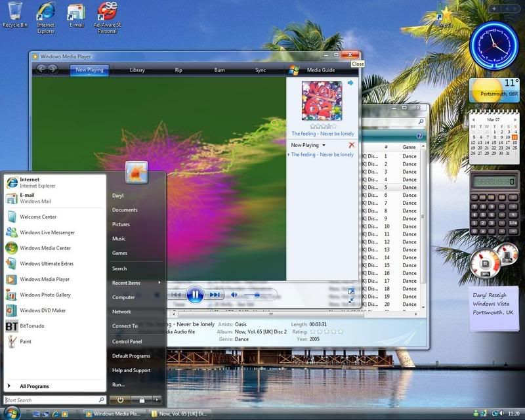The height and width of the screenshot is (420, 525).
Task: Launch Windows DVD Maker from Start menu
Action: point(54,310)
